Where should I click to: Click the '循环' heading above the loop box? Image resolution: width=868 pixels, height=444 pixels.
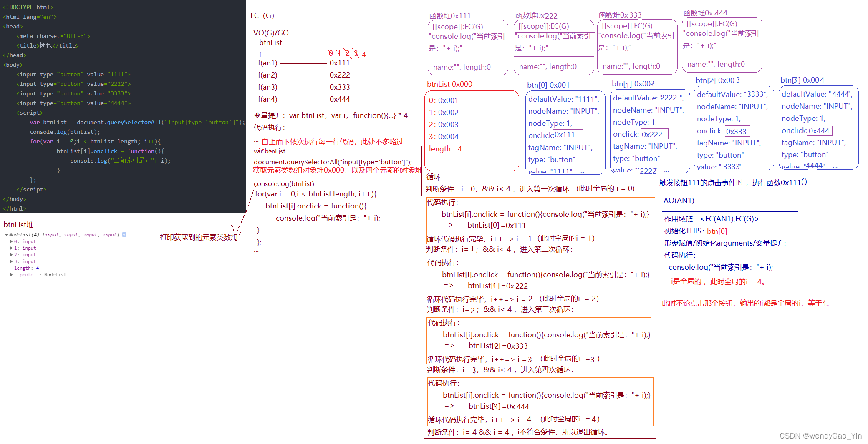pyautogui.click(x=433, y=177)
